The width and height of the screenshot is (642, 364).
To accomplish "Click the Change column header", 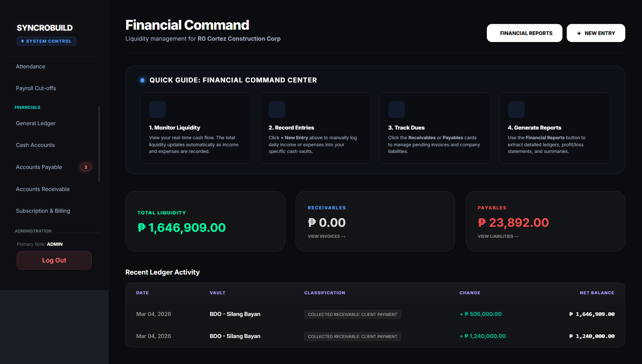I will pyautogui.click(x=470, y=293).
